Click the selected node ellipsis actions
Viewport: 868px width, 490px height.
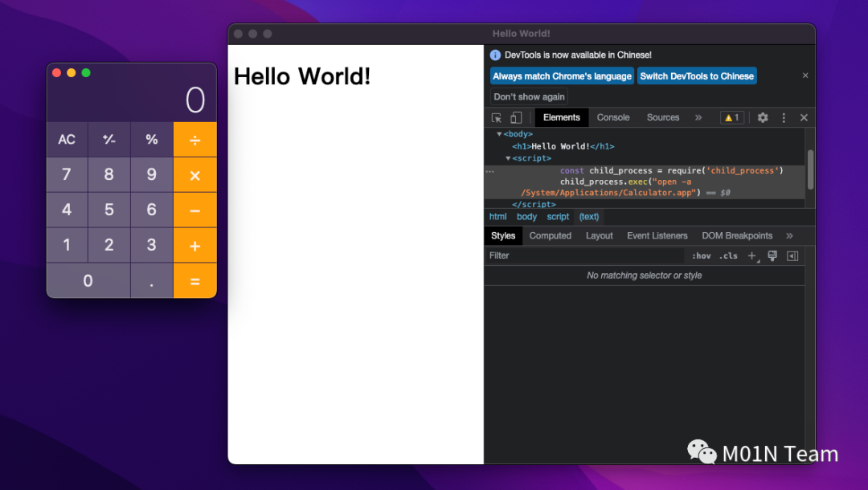(x=490, y=171)
